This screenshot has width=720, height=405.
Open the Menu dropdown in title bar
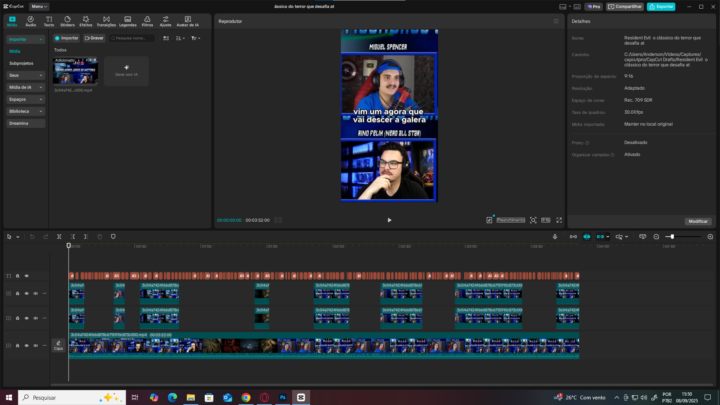(x=39, y=6)
